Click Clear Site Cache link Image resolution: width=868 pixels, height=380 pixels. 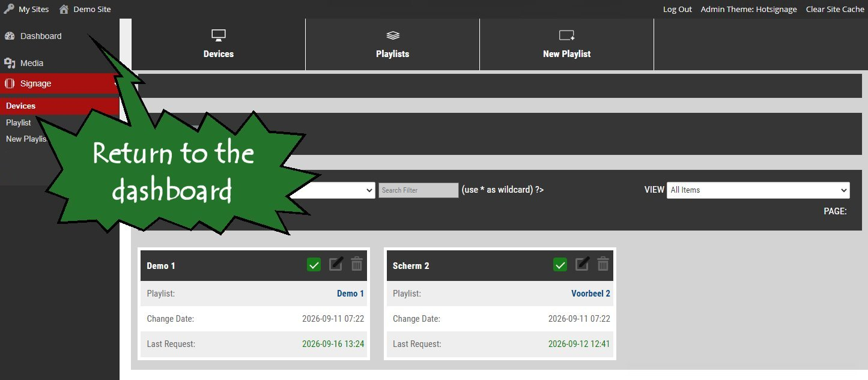(835, 9)
